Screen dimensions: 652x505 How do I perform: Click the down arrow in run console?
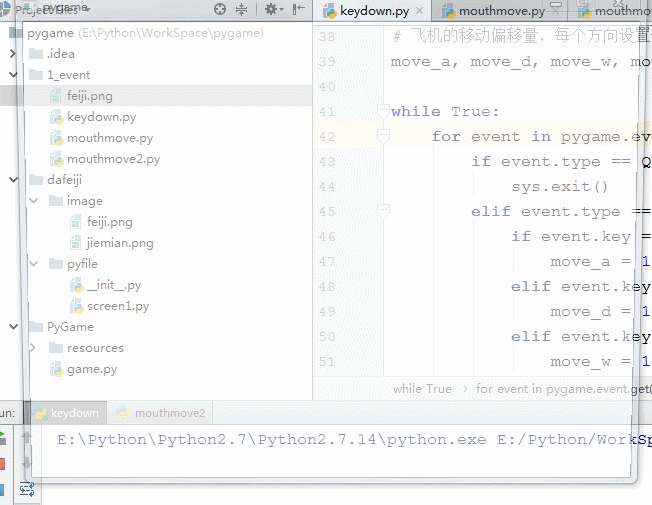coord(26,462)
